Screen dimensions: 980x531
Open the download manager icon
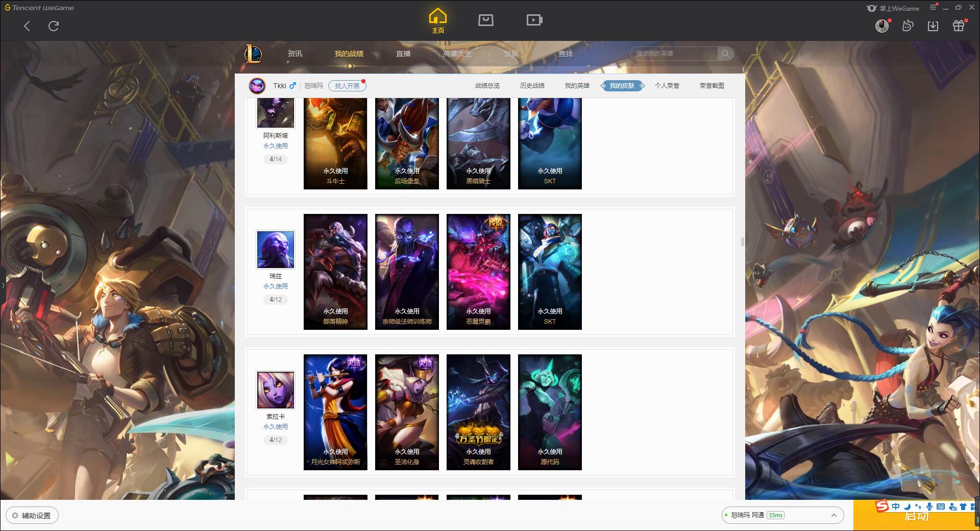point(933,26)
